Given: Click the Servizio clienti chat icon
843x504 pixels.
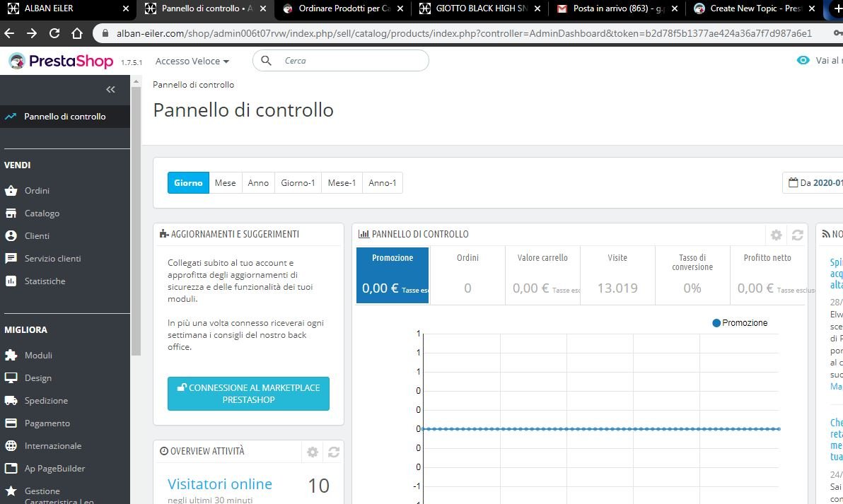Looking at the screenshot, I should point(11,259).
